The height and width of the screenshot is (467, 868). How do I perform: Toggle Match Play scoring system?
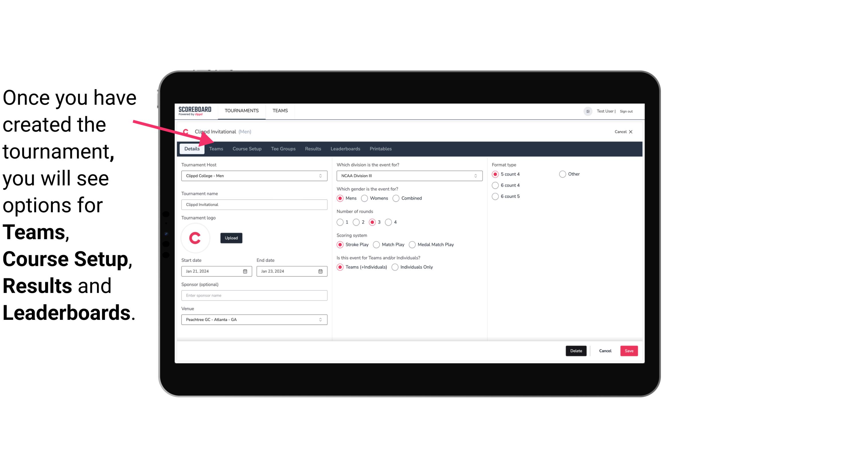click(x=376, y=244)
